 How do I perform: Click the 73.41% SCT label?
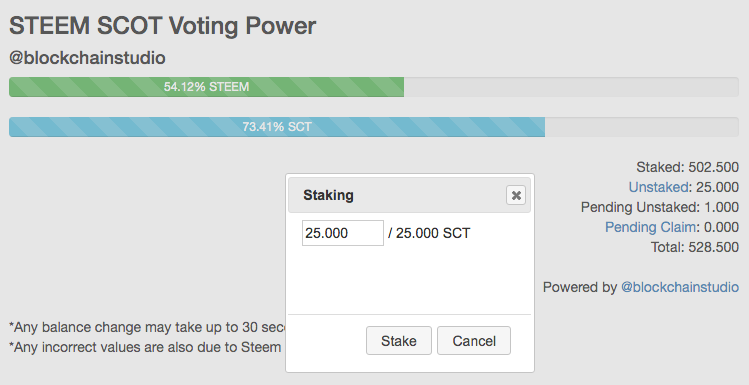pos(277,127)
